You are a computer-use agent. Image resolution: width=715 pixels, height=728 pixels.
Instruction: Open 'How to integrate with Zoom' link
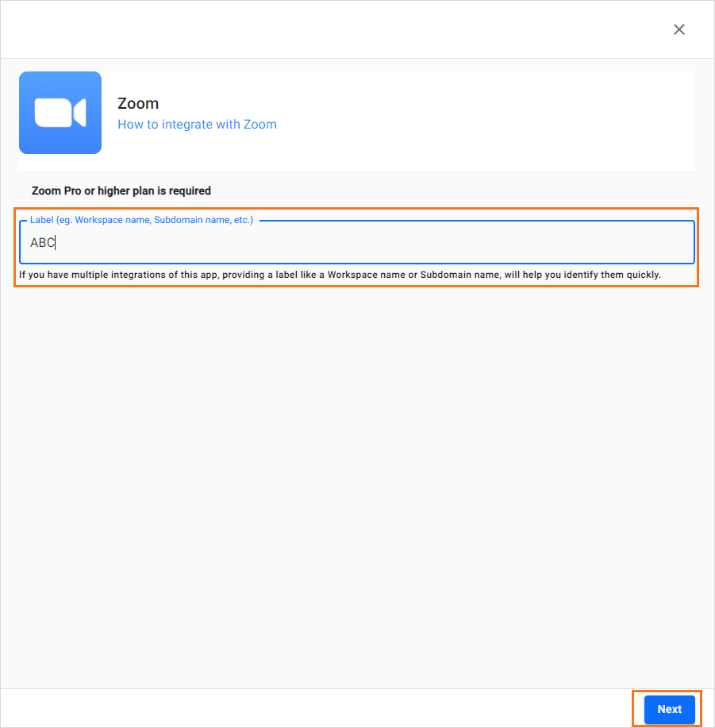[197, 125]
